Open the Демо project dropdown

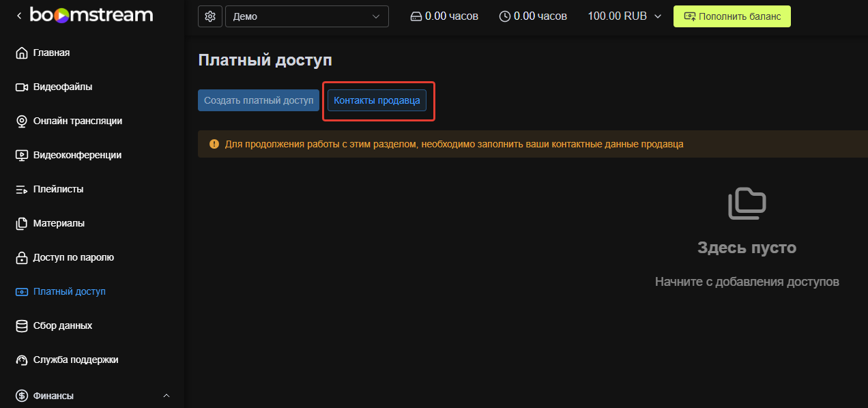point(307,16)
